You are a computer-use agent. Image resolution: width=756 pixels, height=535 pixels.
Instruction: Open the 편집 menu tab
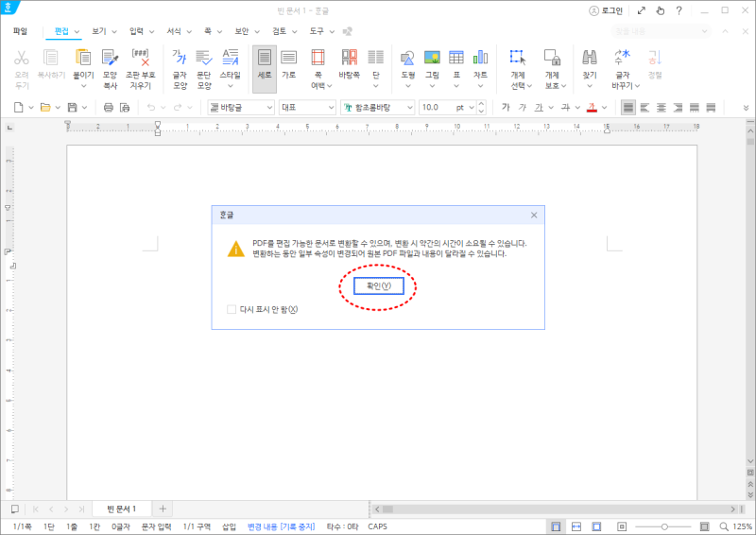[61, 31]
